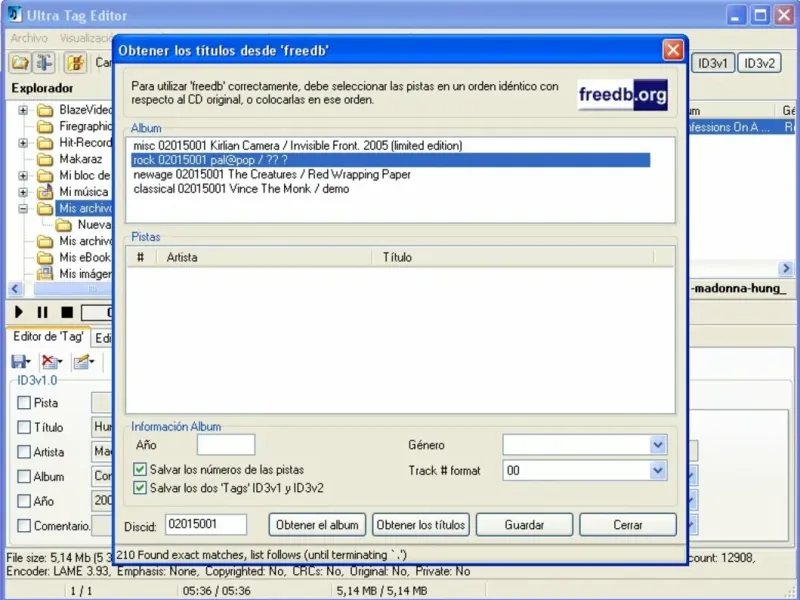Click the Cerrar button

(x=628, y=525)
